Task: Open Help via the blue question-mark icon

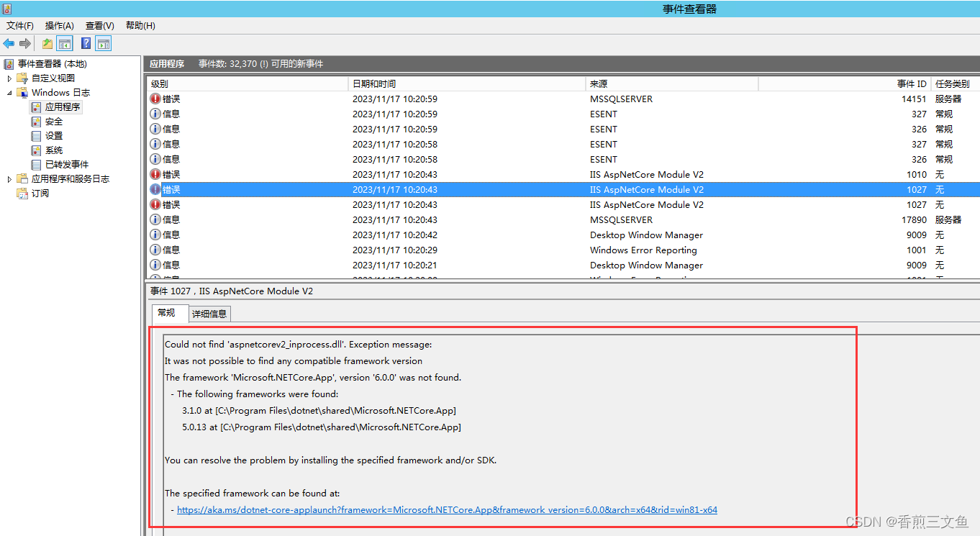Action: click(86, 44)
